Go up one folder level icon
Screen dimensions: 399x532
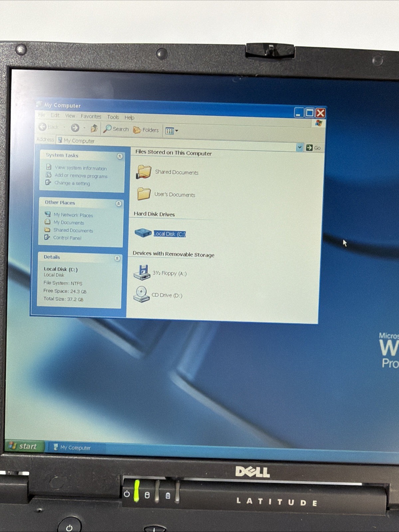94,128
